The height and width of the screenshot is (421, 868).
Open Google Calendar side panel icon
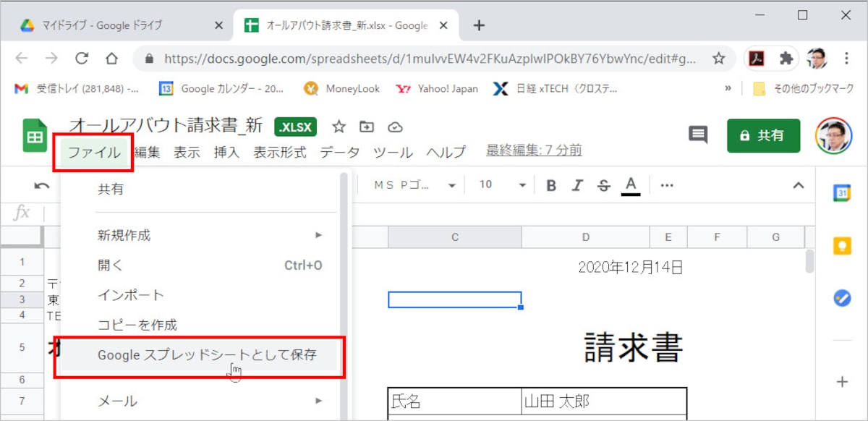pos(842,194)
